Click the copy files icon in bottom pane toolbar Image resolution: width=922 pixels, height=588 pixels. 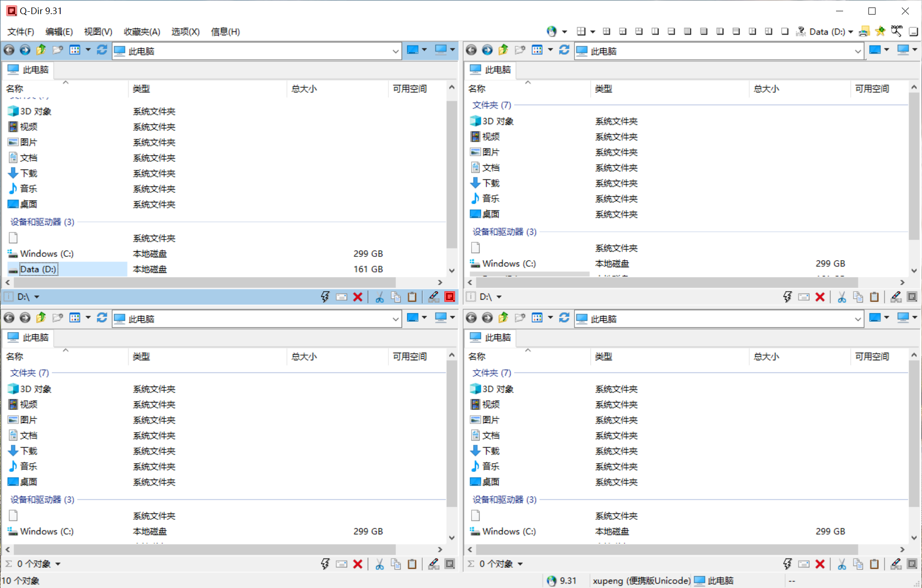pos(395,564)
